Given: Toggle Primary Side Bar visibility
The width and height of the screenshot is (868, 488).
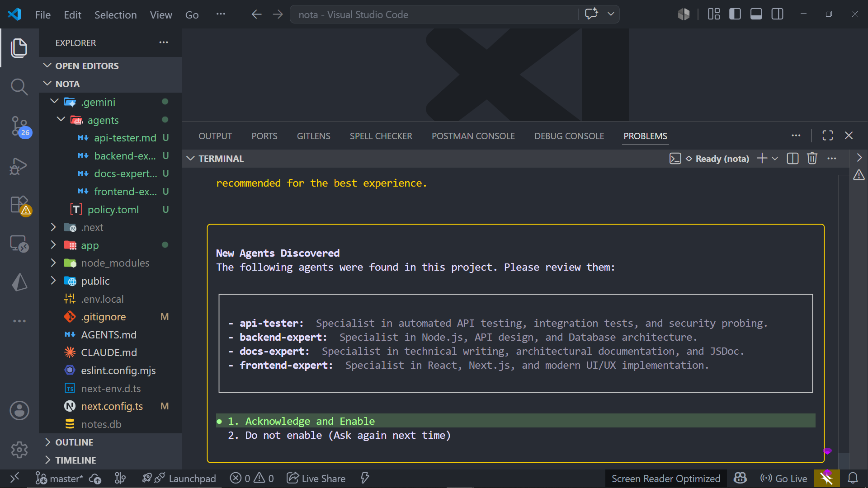Looking at the screenshot, I should [735, 14].
